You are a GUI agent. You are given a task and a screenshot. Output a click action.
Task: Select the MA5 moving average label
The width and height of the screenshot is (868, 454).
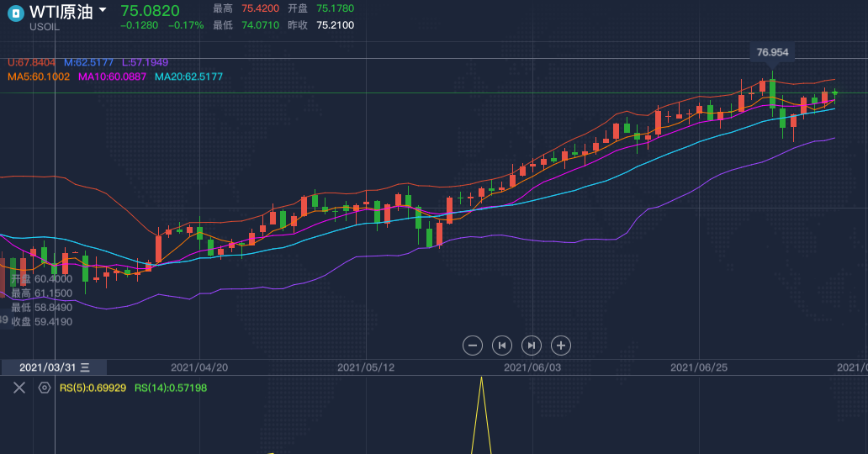tap(39, 77)
